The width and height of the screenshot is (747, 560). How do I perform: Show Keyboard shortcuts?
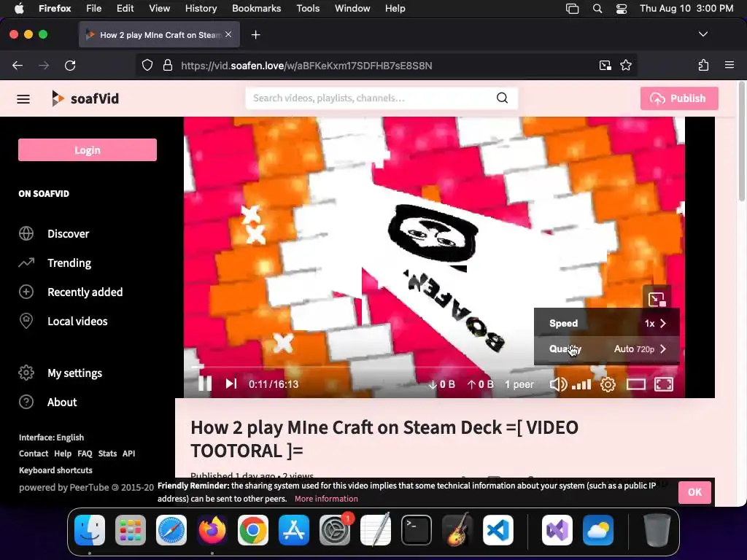point(55,470)
